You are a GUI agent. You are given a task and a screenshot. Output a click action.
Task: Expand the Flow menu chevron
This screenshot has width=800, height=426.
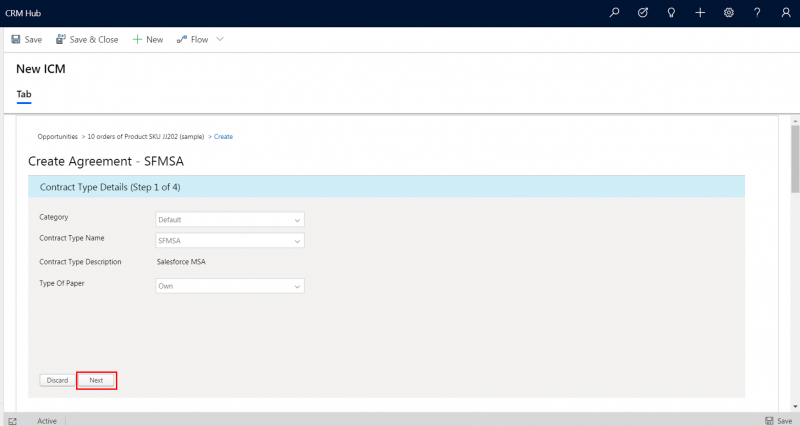point(220,39)
